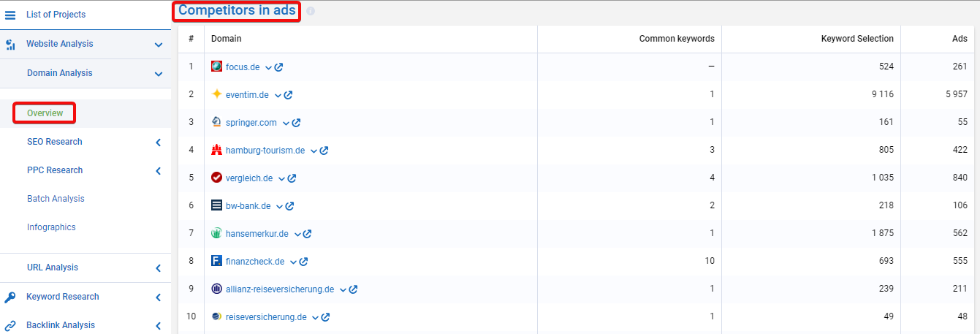Viewport: 980px width, 334px height.
Task: Open vergleich.de external link icon
Action: (292, 178)
